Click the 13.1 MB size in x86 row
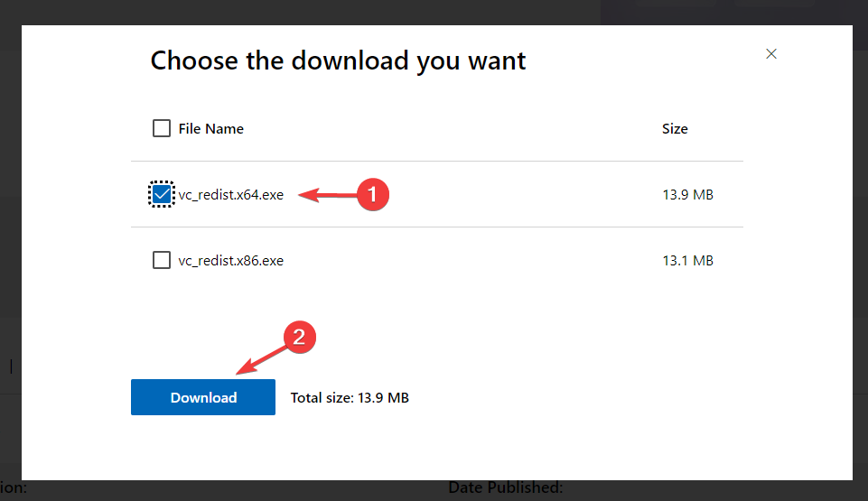The image size is (868, 501). [x=687, y=260]
